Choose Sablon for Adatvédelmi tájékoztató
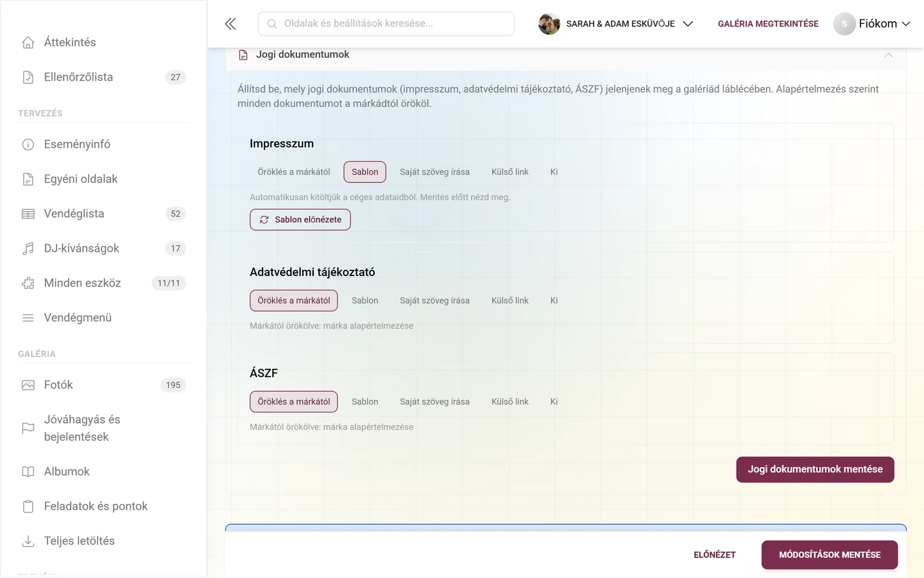Image resolution: width=924 pixels, height=578 pixels. coord(365,301)
